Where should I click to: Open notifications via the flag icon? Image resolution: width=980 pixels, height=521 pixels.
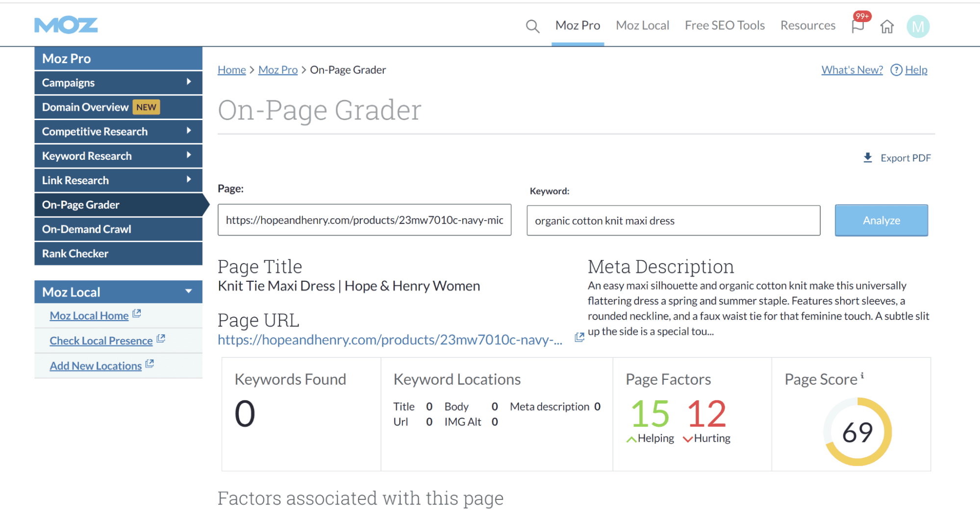pos(858,27)
